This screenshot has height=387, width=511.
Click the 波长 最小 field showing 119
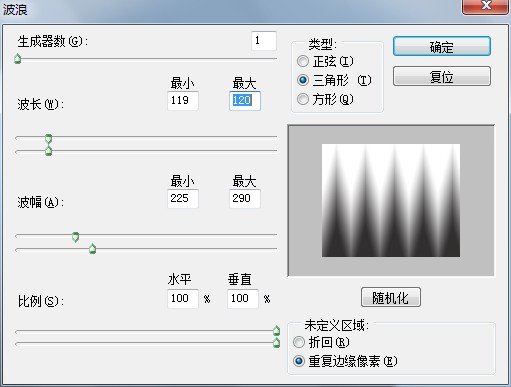pyautogui.click(x=183, y=100)
